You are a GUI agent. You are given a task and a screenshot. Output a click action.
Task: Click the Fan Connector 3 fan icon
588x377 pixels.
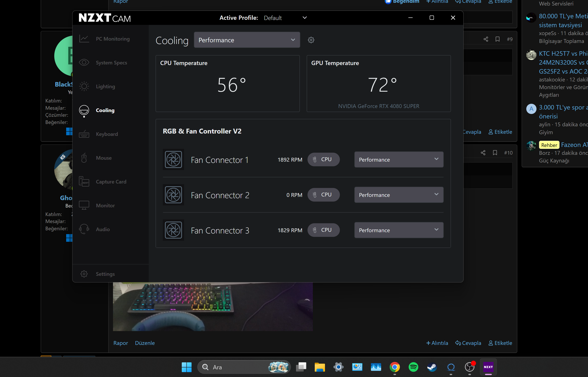tap(173, 230)
